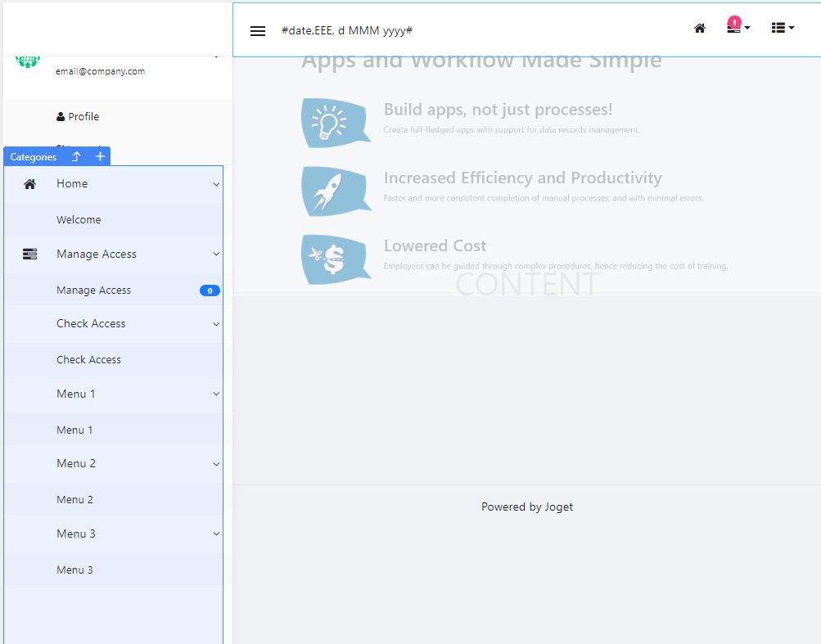Click the blue 0 count badge

[x=210, y=290]
